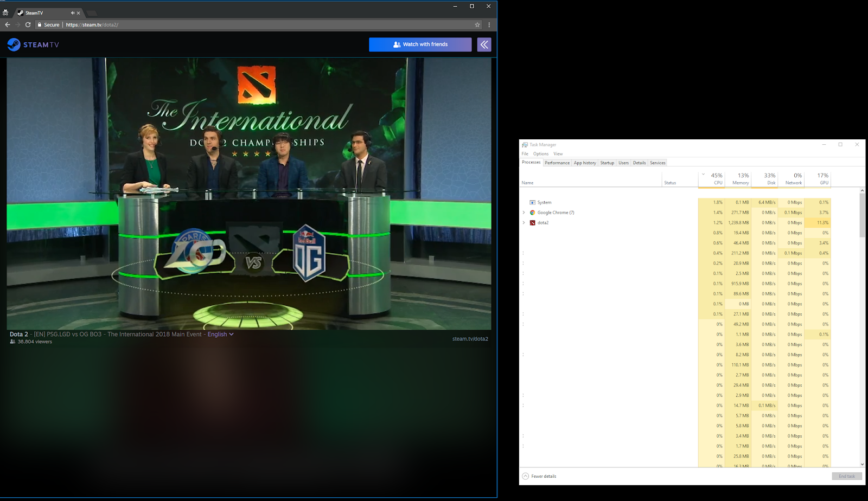Click the viewers people icon under the stream title
Screen dimensions: 868x501
[12, 342]
